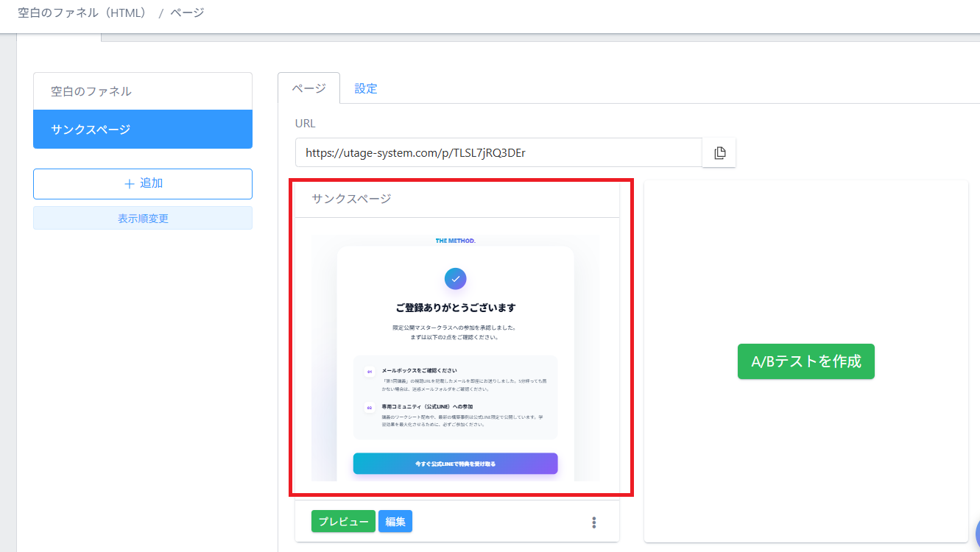Click the ご登録ありがとうございます heading in thumbnail
This screenshot has width=980, height=552.
455,308
